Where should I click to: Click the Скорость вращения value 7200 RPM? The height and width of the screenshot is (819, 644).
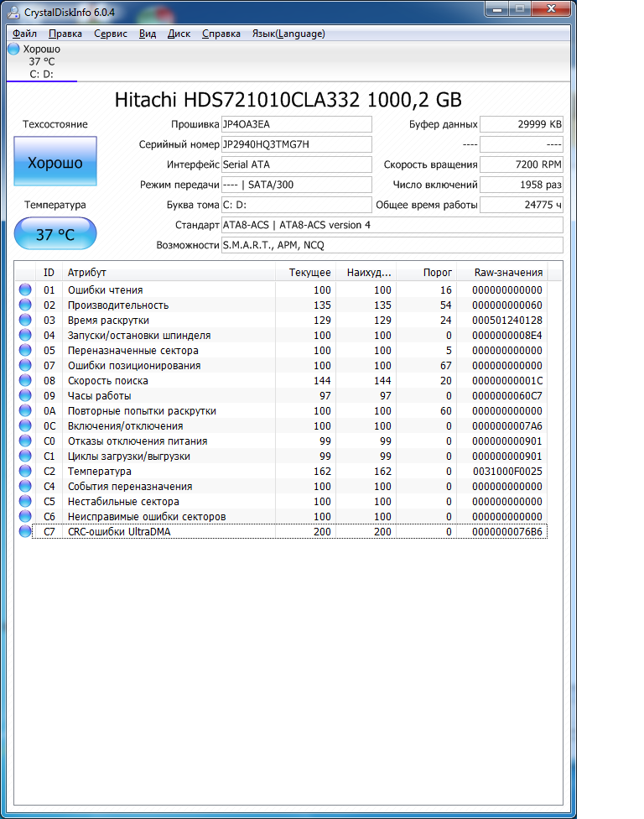[x=522, y=164]
